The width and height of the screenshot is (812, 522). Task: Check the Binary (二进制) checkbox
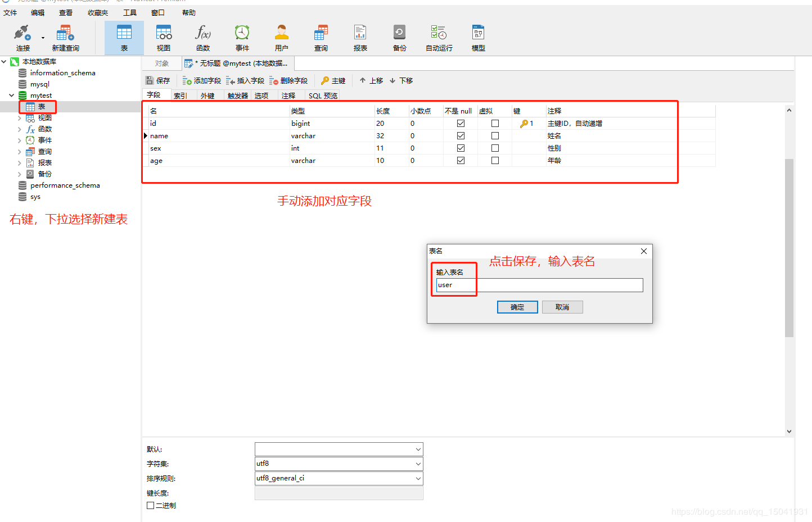click(x=150, y=505)
